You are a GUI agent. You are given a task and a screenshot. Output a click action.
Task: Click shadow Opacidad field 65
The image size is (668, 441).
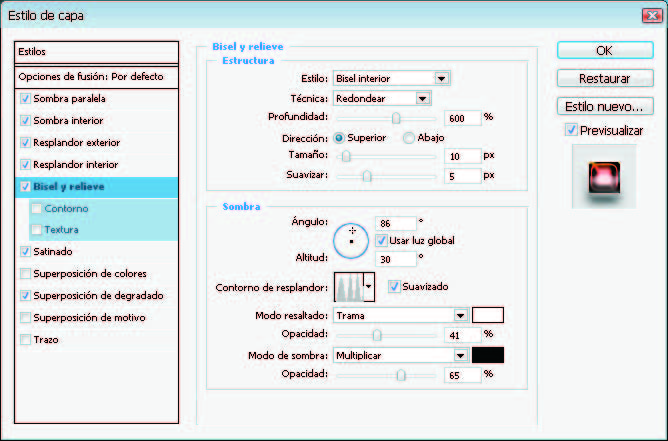[463, 375]
